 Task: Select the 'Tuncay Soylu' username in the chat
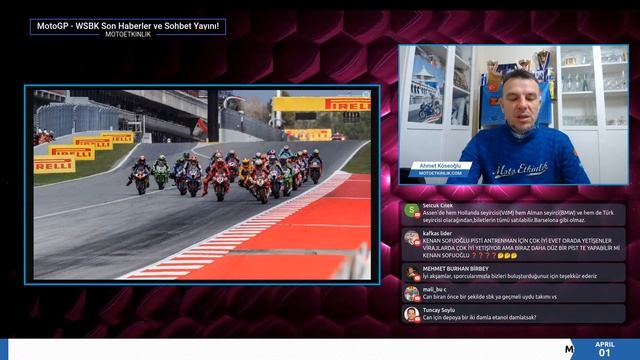coord(439,310)
